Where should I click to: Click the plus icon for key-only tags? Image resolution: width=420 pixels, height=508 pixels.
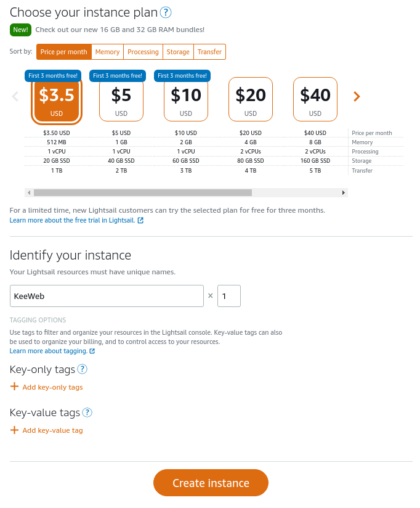[x=15, y=387]
